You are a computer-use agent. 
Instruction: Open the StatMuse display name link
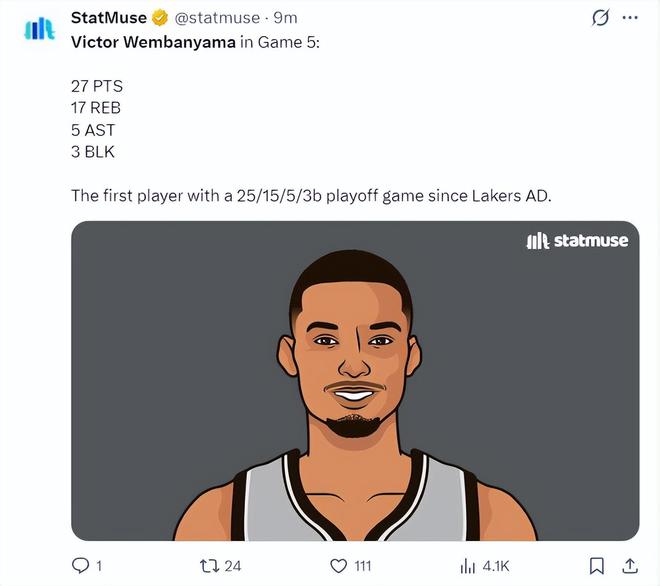pos(109,18)
